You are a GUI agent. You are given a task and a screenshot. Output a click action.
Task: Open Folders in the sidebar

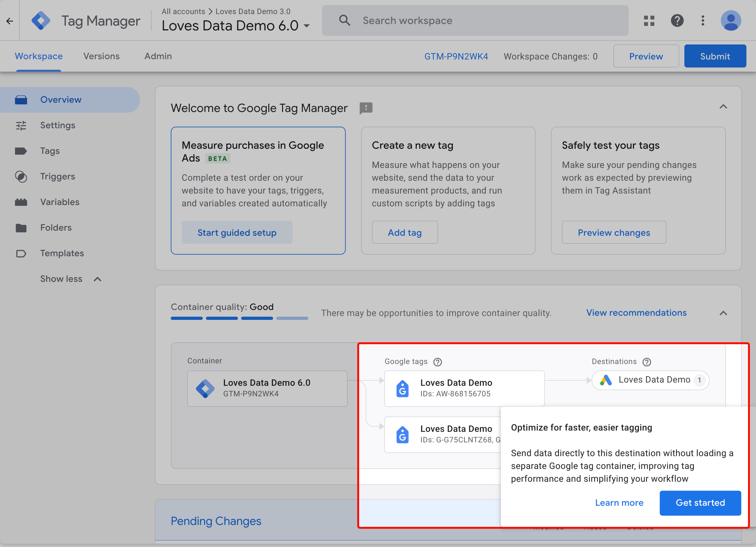click(x=70, y=228)
